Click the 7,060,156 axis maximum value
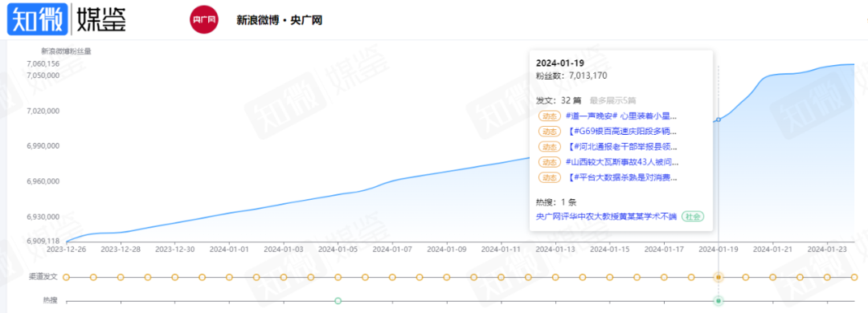 43,64
